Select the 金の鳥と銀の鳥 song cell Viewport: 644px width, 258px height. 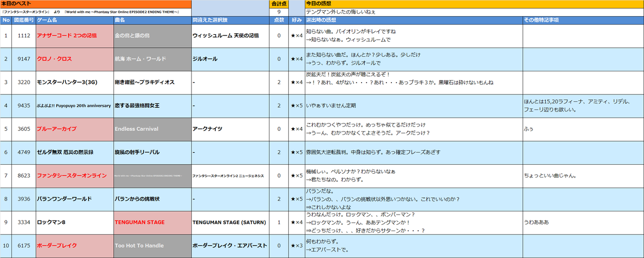point(152,35)
